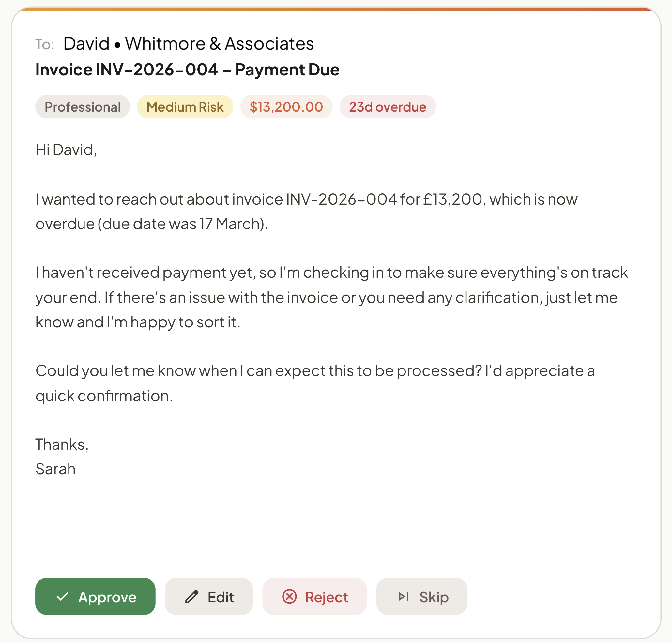Click the Sarah signature line

[x=55, y=469]
